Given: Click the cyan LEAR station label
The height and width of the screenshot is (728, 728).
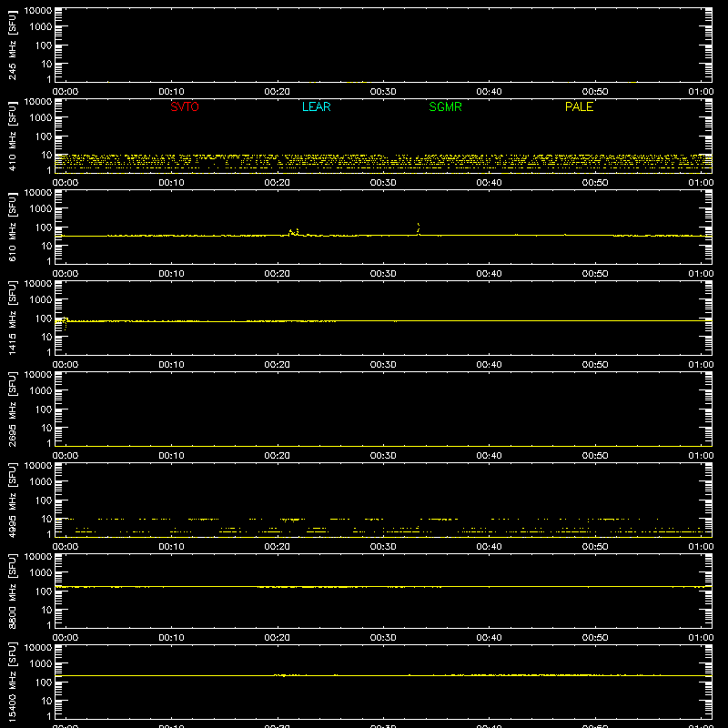Looking at the screenshot, I should [316, 106].
